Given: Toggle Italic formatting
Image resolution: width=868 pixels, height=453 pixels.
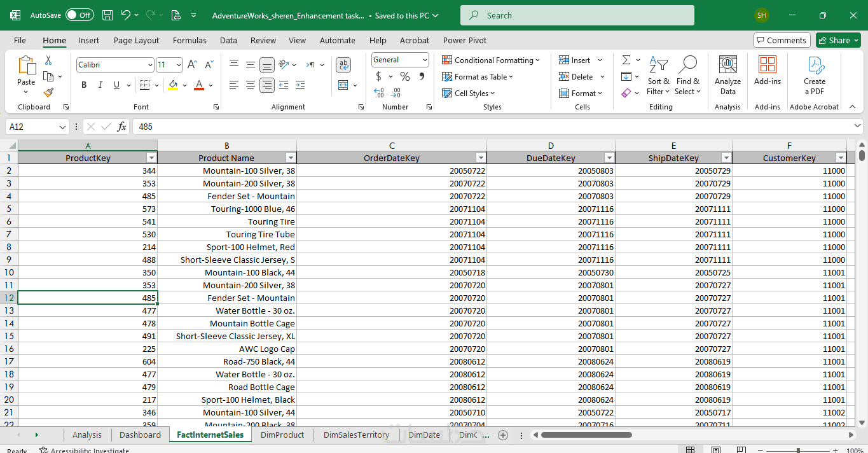Looking at the screenshot, I should click(100, 85).
